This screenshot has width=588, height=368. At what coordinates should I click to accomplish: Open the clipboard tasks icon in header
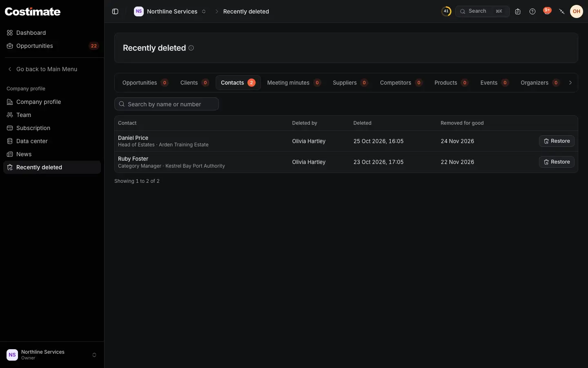coord(518,11)
